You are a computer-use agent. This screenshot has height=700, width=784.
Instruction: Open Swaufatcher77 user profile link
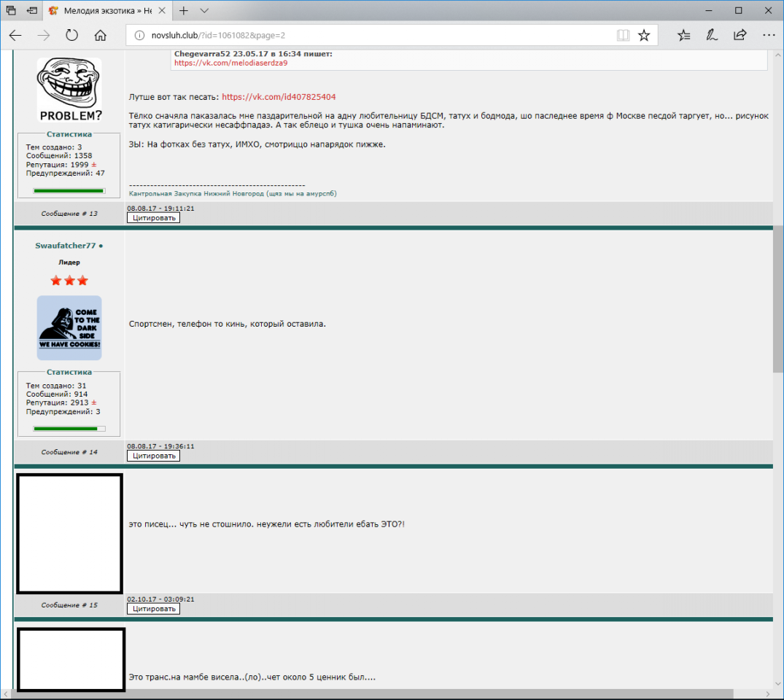coord(66,246)
